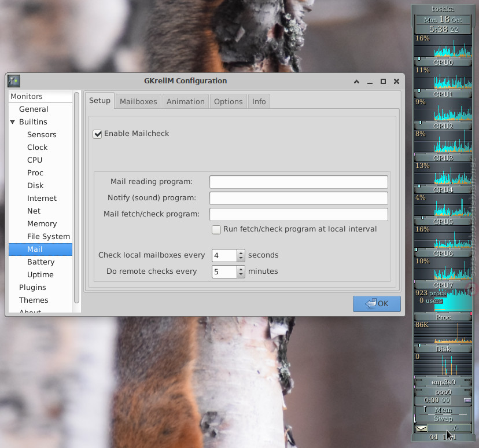Select Sensors in the Builtins list
This screenshot has height=448, width=479.
point(42,134)
